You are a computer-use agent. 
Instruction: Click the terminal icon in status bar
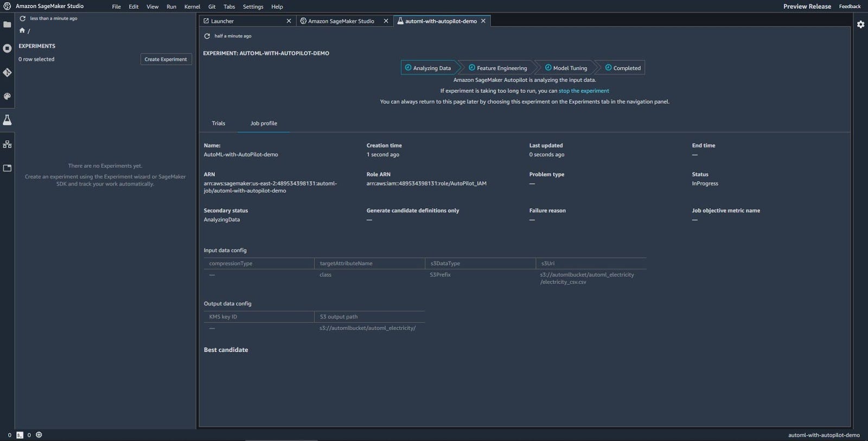click(x=20, y=435)
